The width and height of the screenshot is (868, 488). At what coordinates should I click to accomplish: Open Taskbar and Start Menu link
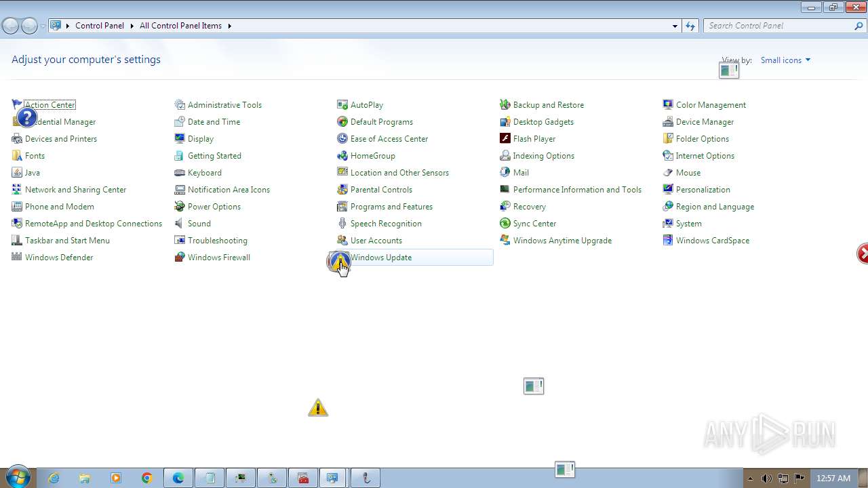pos(67,241)
